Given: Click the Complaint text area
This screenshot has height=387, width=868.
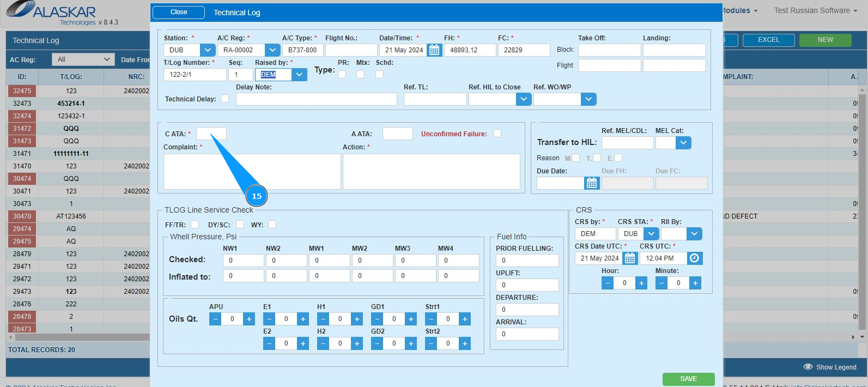Looking at the screenshot, I should point(252,172).
